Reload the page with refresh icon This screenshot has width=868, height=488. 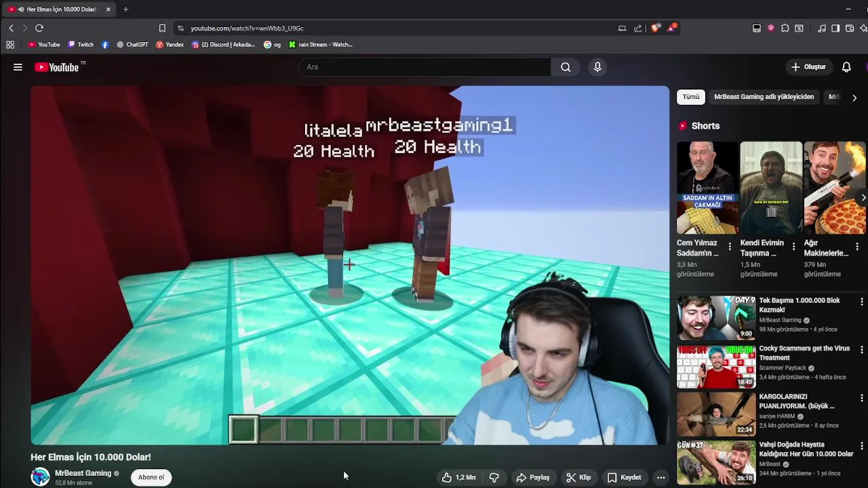pyautogui.click(x=39, y=28)
